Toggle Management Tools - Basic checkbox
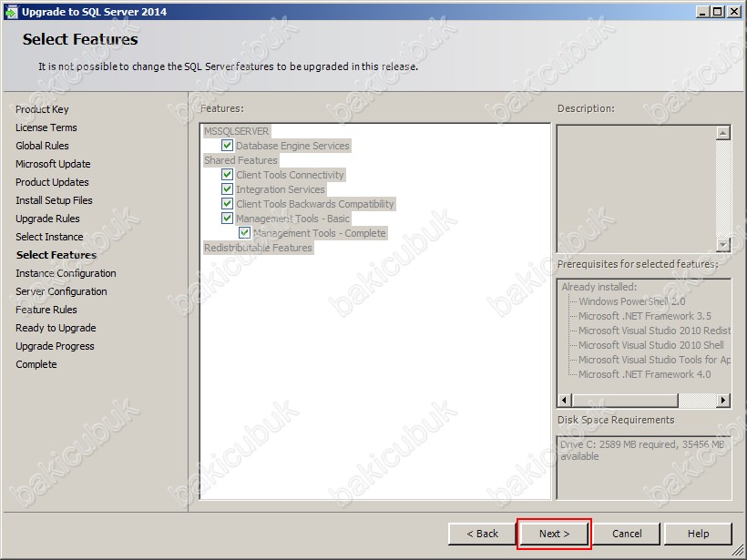Screen dimensions: 747x560 tap(227, 219)
